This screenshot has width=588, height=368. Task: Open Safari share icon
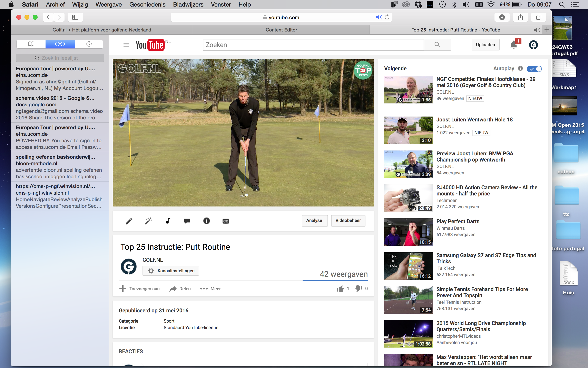[520, 17]
